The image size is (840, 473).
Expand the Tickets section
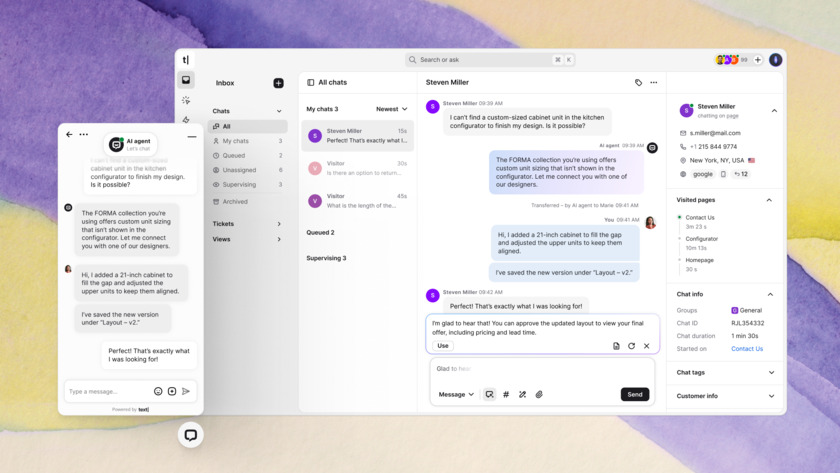tap(246, 224)
